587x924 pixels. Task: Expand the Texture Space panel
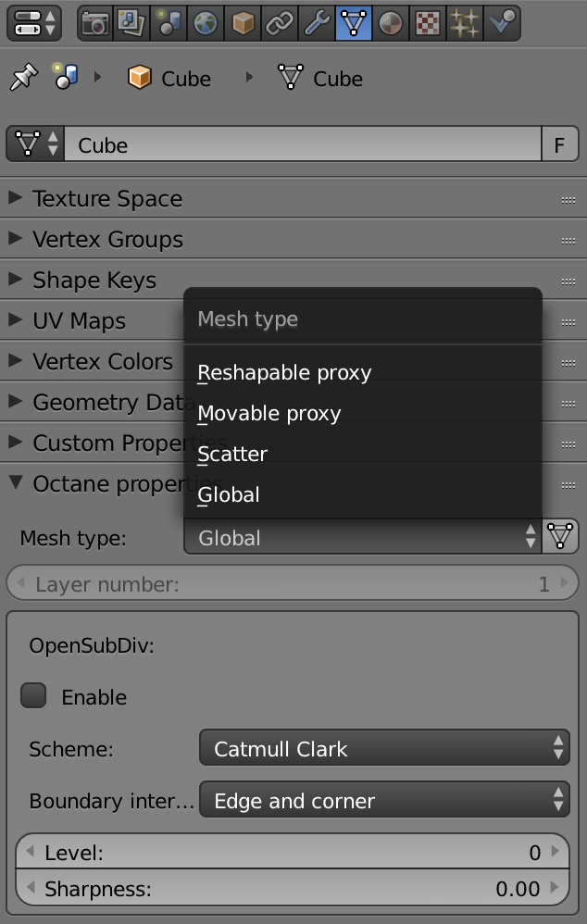[107, 199]
